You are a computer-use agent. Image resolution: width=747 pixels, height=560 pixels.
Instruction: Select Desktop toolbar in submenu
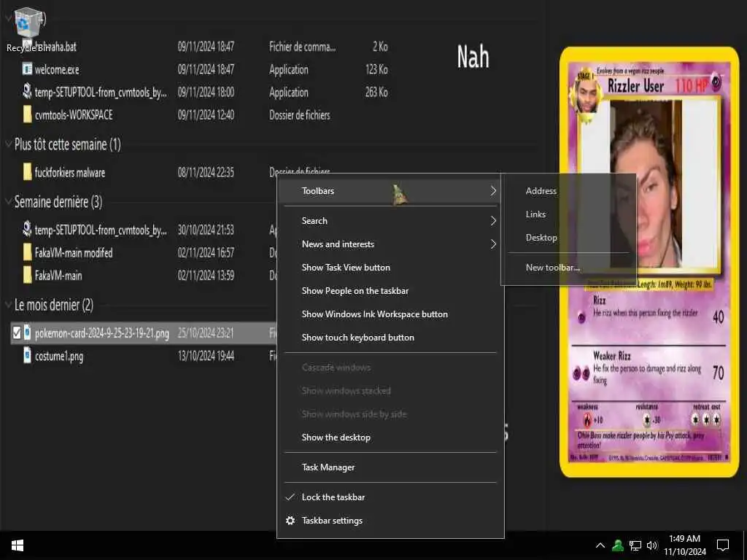pyautogui.click(x=568, y=238)
